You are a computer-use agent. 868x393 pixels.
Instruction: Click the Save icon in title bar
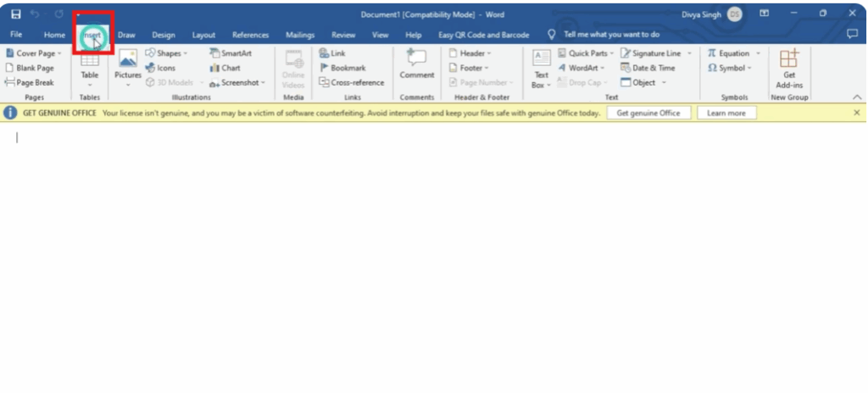(16, 14)
